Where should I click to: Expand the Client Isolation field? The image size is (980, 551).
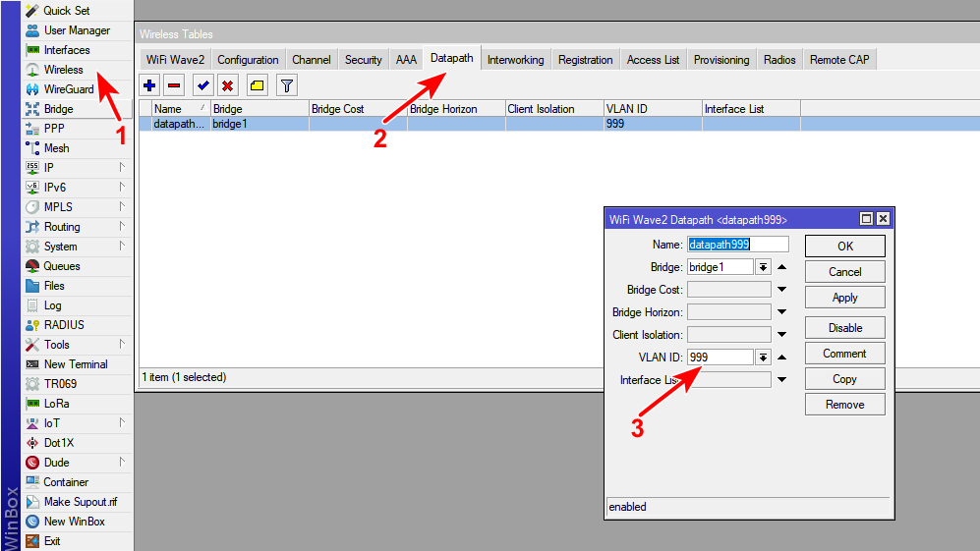[781, 335]
